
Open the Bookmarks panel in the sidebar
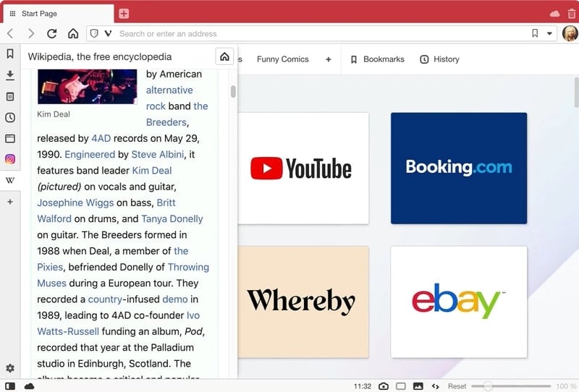(x=10, y=54)
